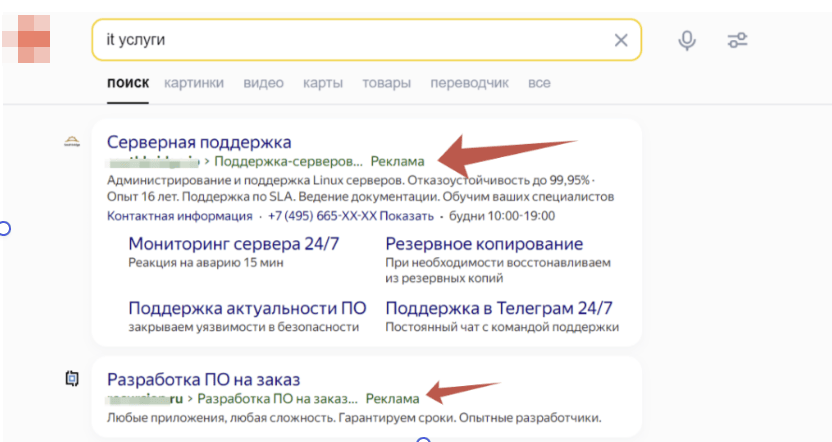Click text 'Постоянный чат с командой поддержки'

click(502, 327)
